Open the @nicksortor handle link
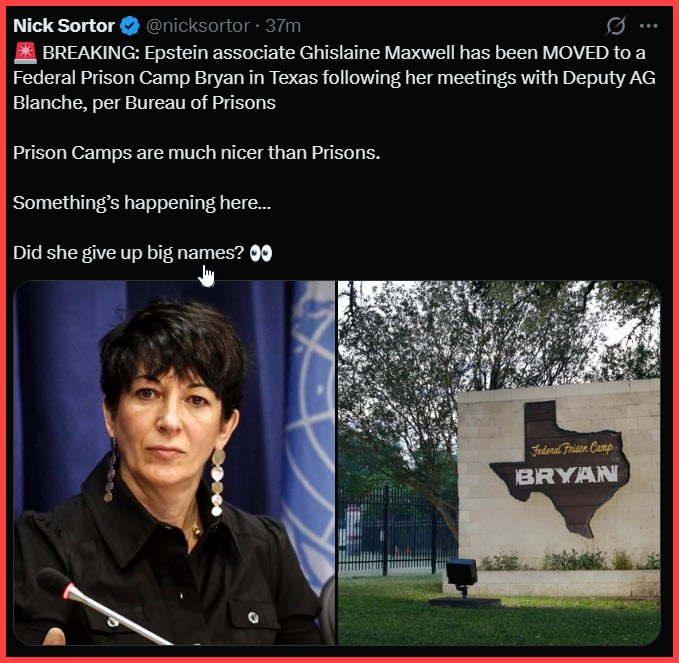This screenshot has height=663, width=679. click(198, 26)
